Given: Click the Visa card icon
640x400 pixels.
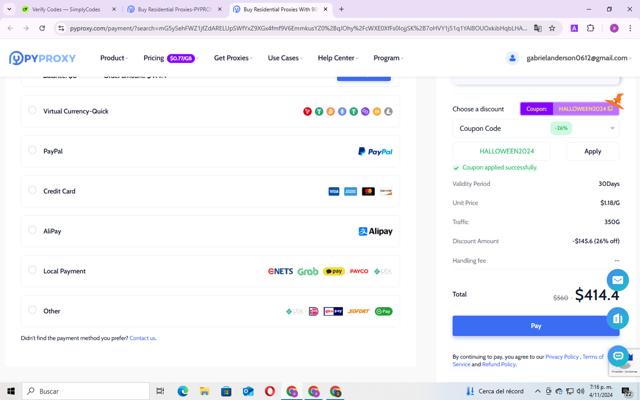Looking at the screenshot, I should pyautogui.click(x=333, y=191).
